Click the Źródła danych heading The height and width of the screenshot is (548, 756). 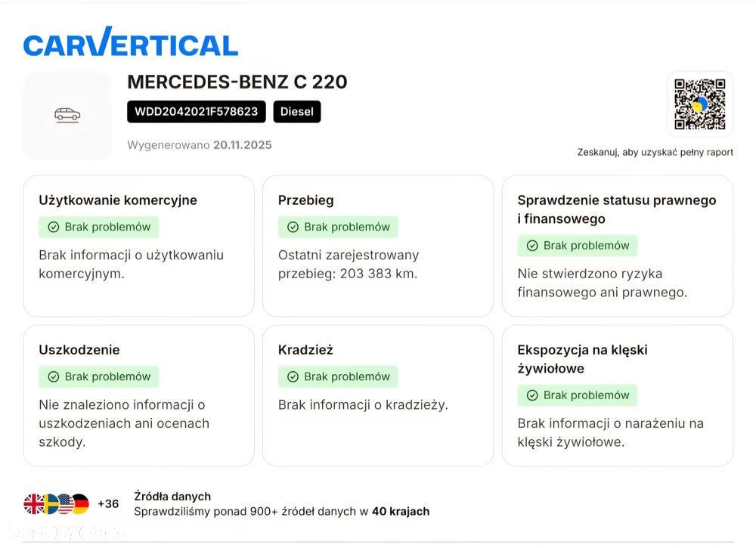(x=172, y=497)
